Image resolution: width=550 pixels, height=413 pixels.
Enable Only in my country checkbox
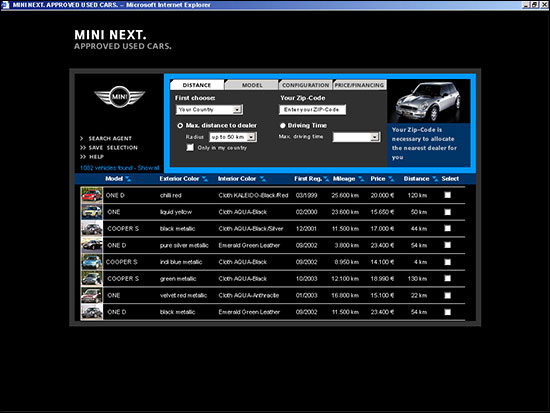tap(190, 147)
